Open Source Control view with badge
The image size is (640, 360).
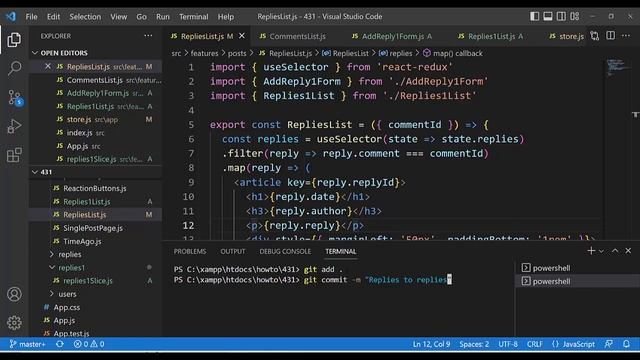click(x=15, y=98)
